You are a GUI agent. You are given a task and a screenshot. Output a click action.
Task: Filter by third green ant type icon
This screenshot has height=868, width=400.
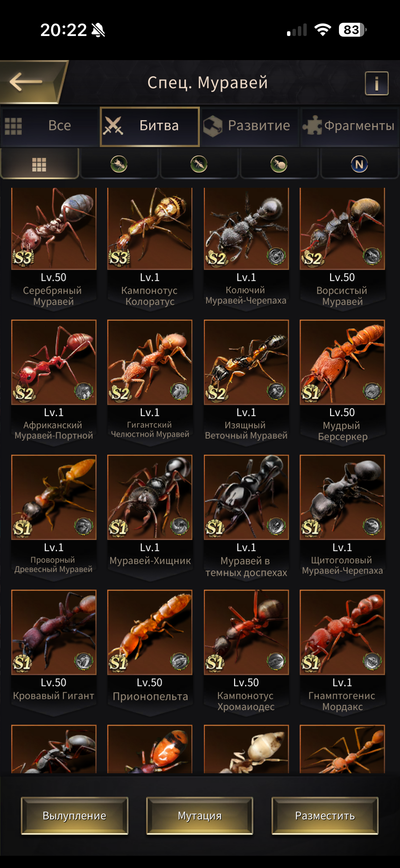coord(279,164)
